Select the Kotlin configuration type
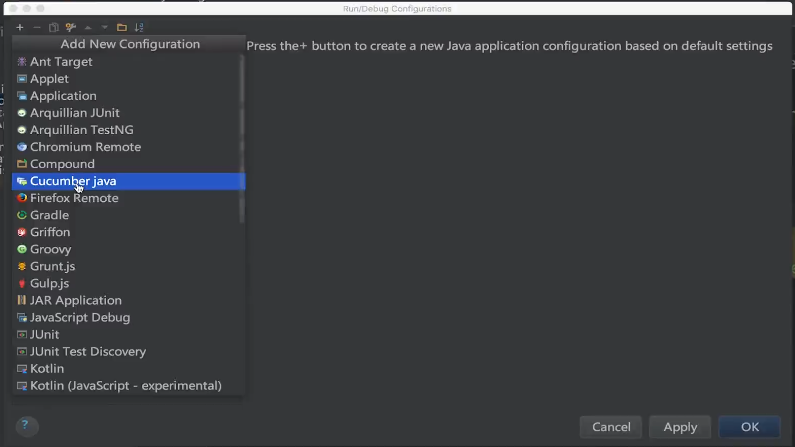The height and width of the screenshot is (447, 795). [128, 369]
